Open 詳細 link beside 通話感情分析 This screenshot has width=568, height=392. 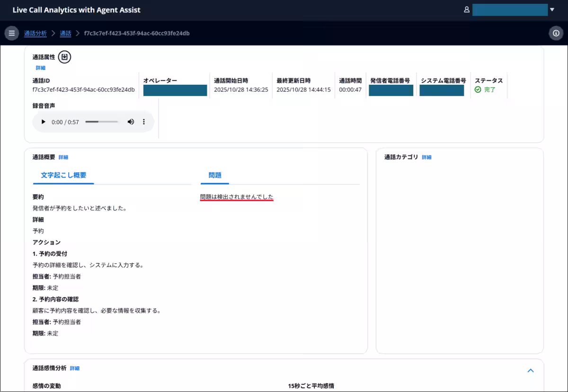(x=75, y=368)
